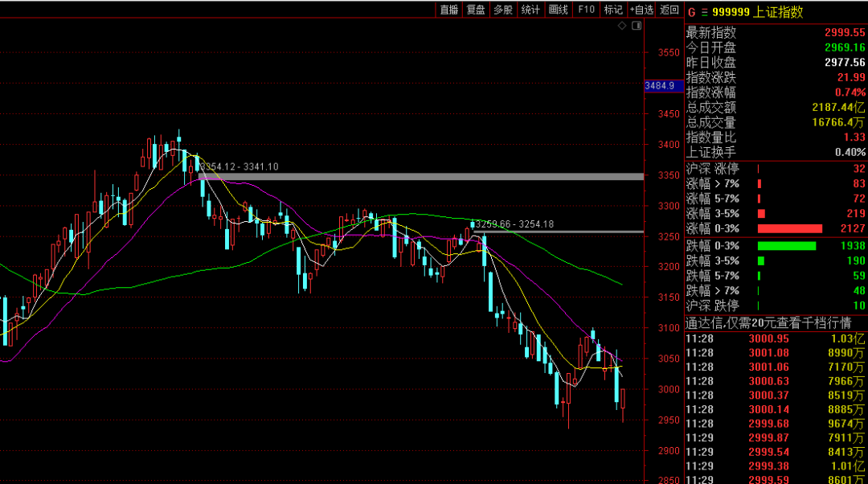868x484 pixels.
Task: Click the red 涨幅 0-3% bar
Action: [790, 228]
